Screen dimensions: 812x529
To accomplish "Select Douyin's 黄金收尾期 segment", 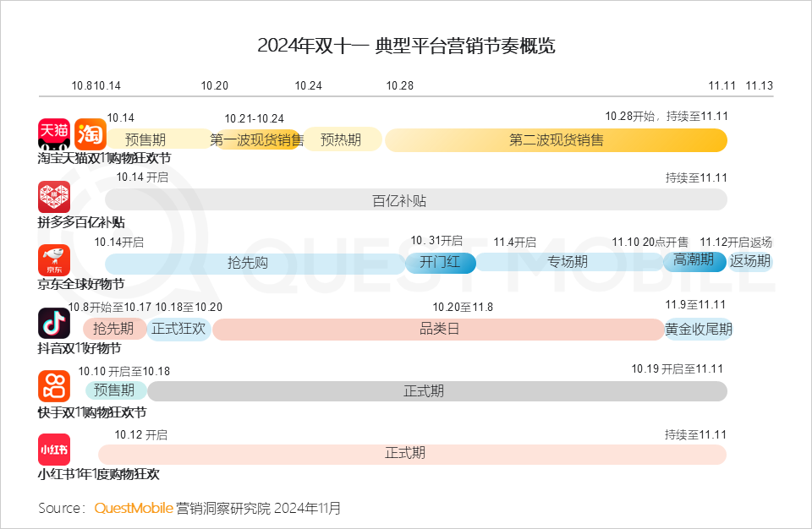I will (699, 330).
